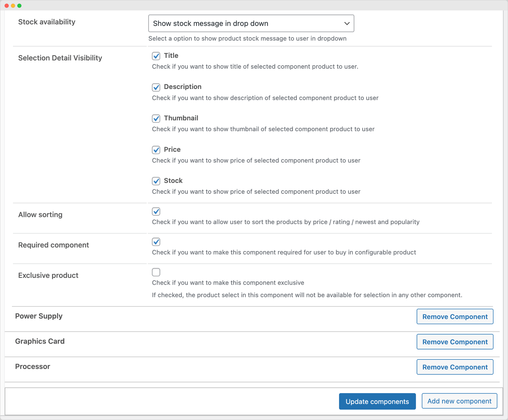Disable the Stock display checkbox

[x=156, y=181]
